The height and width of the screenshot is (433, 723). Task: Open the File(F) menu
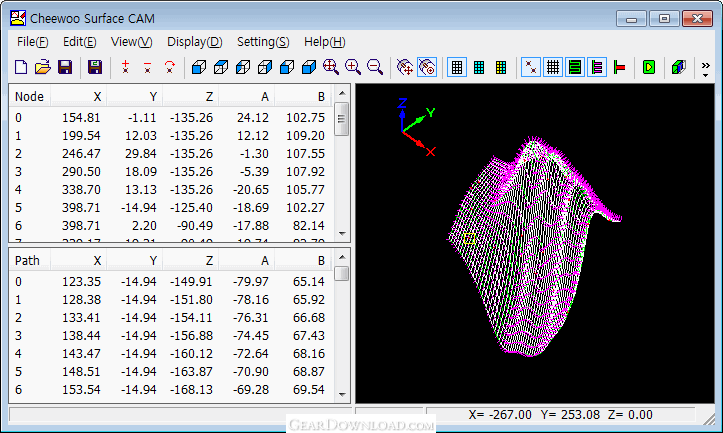[x=32, y=42]
